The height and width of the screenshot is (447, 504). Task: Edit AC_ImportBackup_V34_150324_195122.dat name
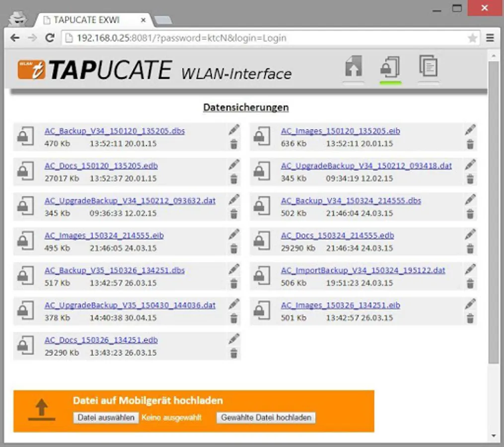[470, 269]
